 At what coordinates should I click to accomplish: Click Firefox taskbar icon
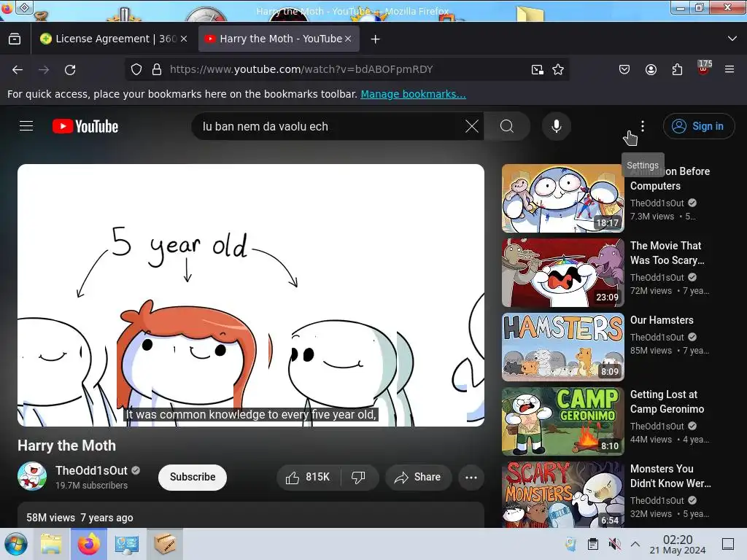click(x=88, y=544)
